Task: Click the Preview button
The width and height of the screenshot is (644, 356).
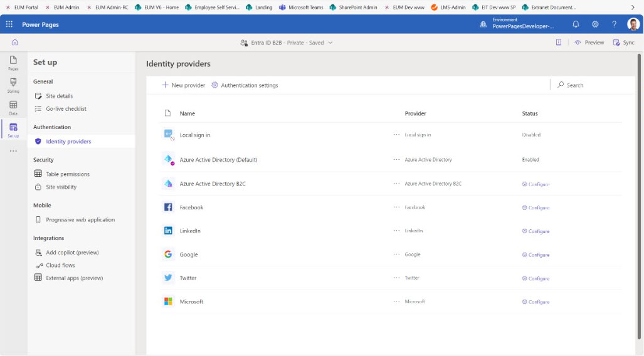Action: pos(589,42)
